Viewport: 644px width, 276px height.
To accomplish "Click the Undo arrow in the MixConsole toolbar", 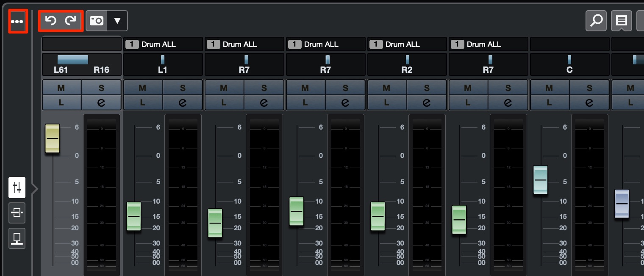I will coord(51,21).
